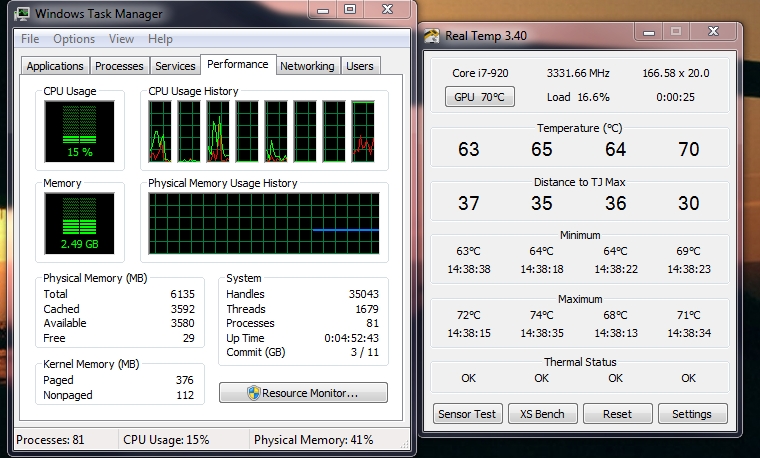Launch the Sensor Test
The height and width of the screenshot is (458, 760).
point(467,414)
